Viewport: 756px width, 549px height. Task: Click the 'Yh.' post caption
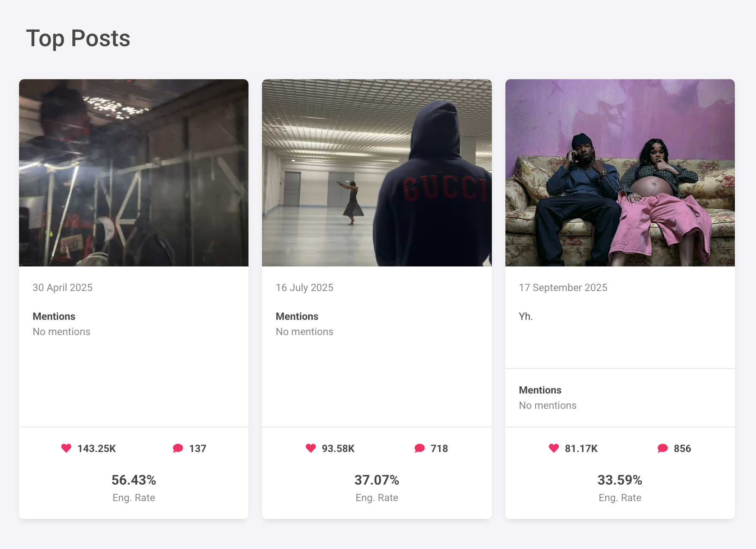[x=526, y=316]
